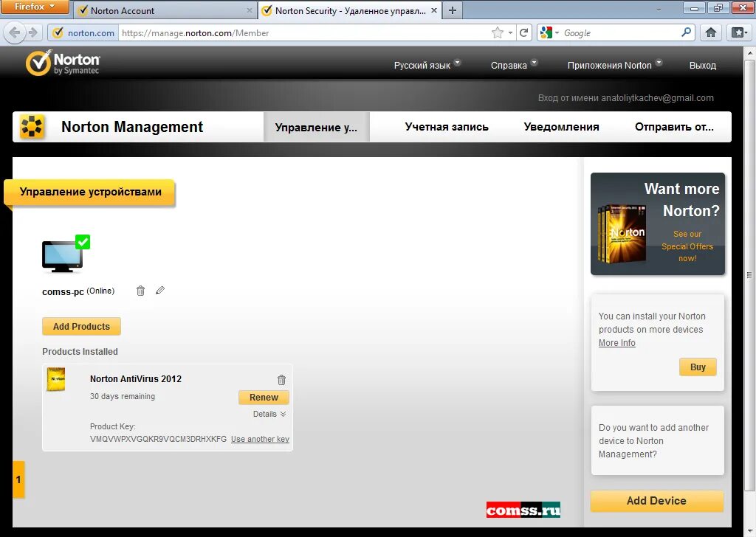The height and width of the screenshot is (537, 756).
Task: Open the Справка help dropdown
Action: click(x=514, y=65)
